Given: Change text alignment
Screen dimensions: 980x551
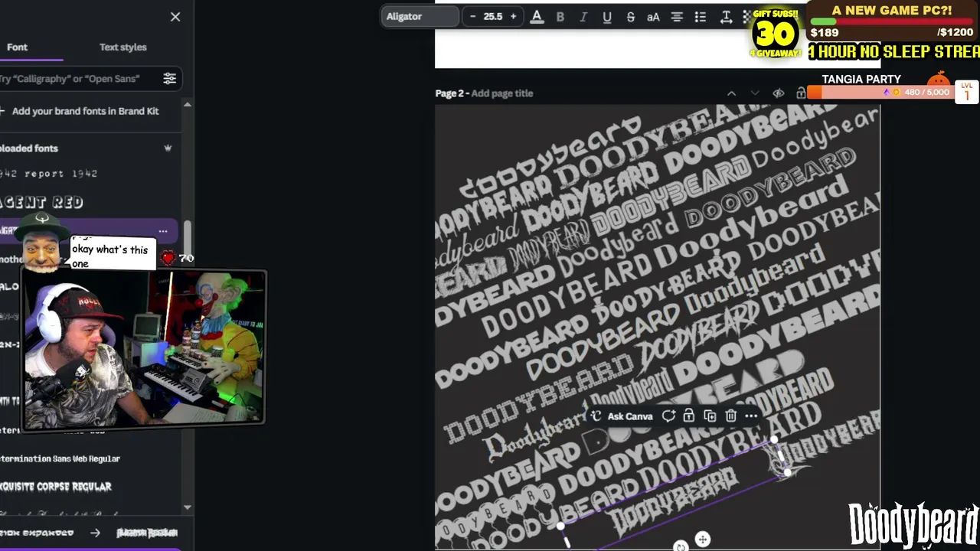Looking at the screenshot, I should pos(677,17).
